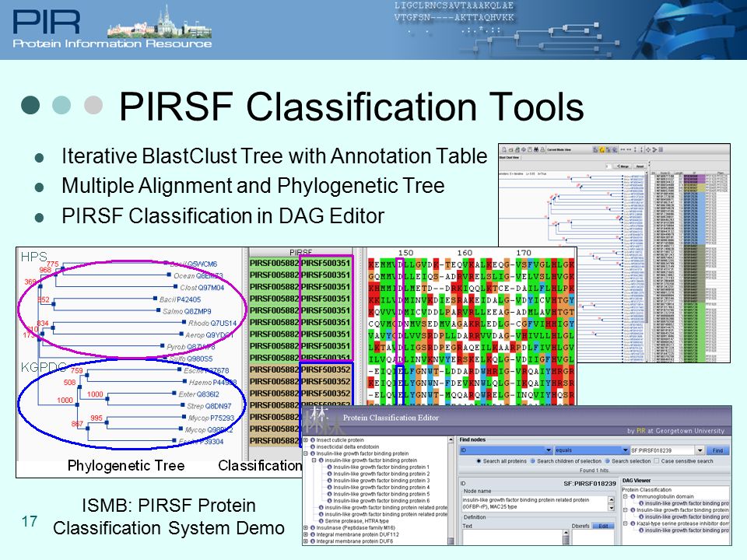Select the Search children of selection radio button

[x=532, y=461]
